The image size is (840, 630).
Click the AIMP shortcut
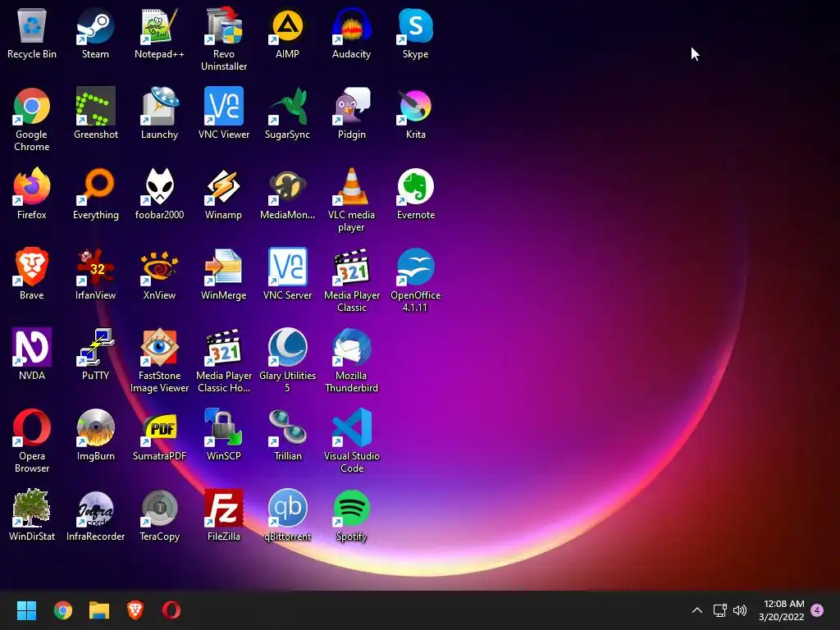[x=287, y=26]
